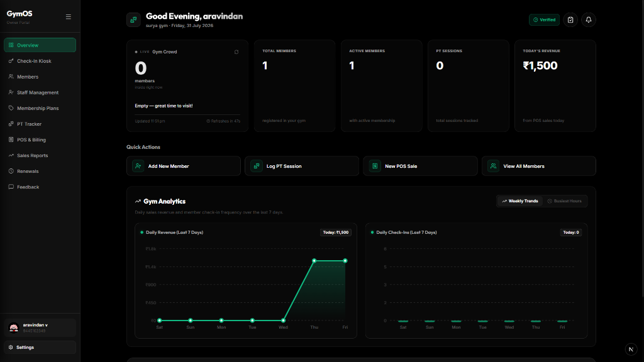
Task: Click the Active Members card
Action: pyautogui.click(x=382, y=85)
